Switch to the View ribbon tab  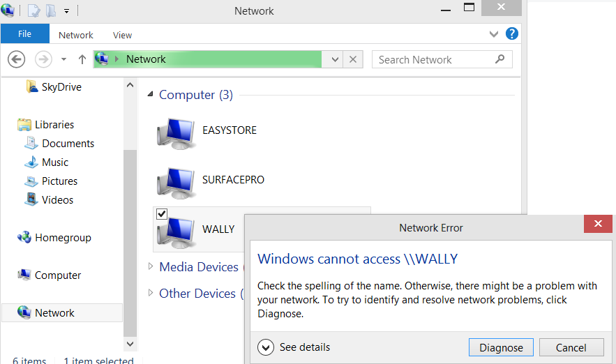tap(122, 35)
